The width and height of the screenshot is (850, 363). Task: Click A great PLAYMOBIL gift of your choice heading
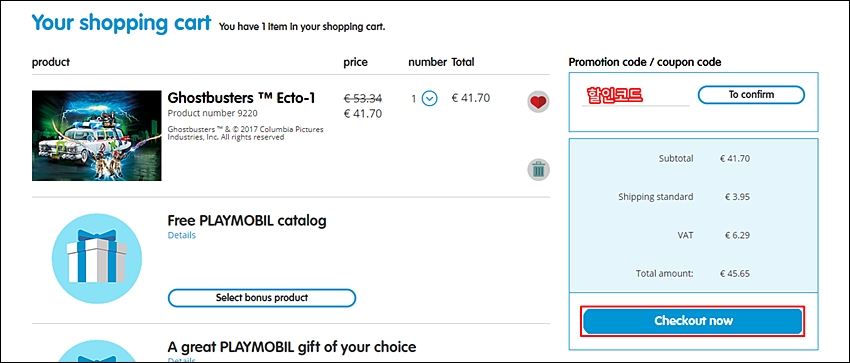[292, 347]
